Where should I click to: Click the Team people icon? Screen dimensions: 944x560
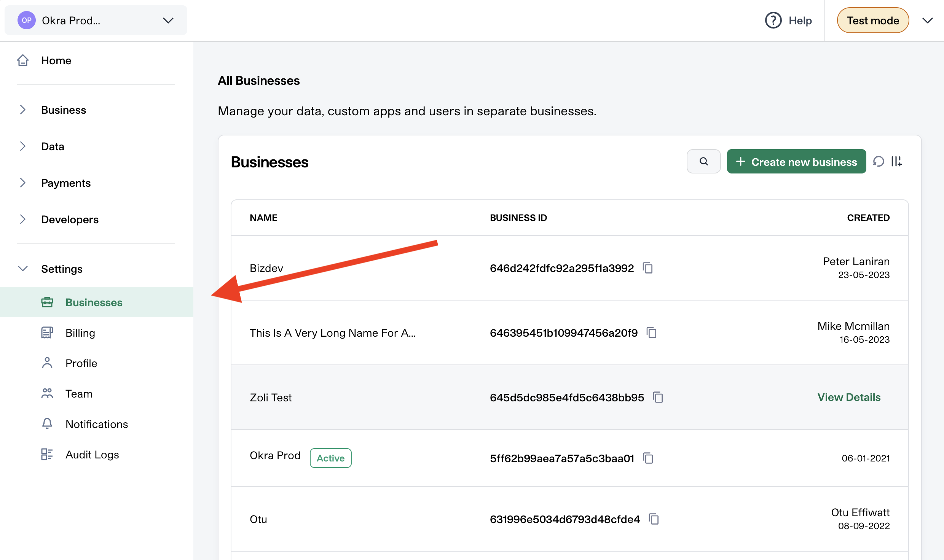(47, 393)
